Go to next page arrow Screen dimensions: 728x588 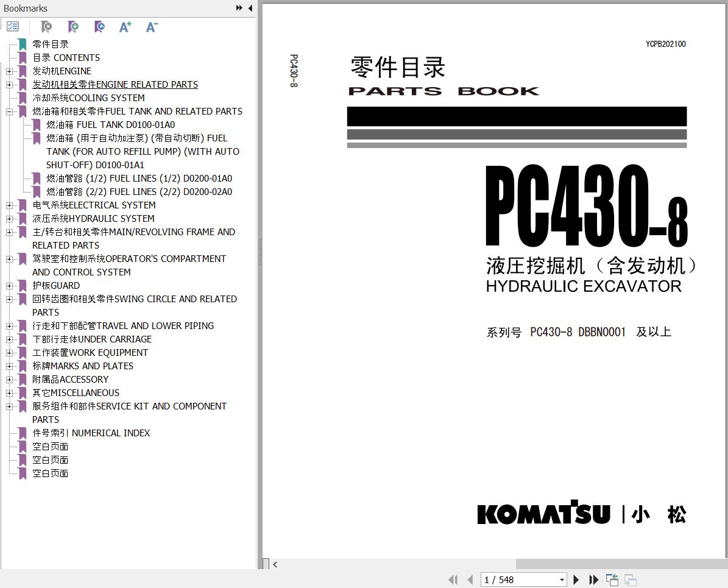pyautogui.click(x=576, y=579)
